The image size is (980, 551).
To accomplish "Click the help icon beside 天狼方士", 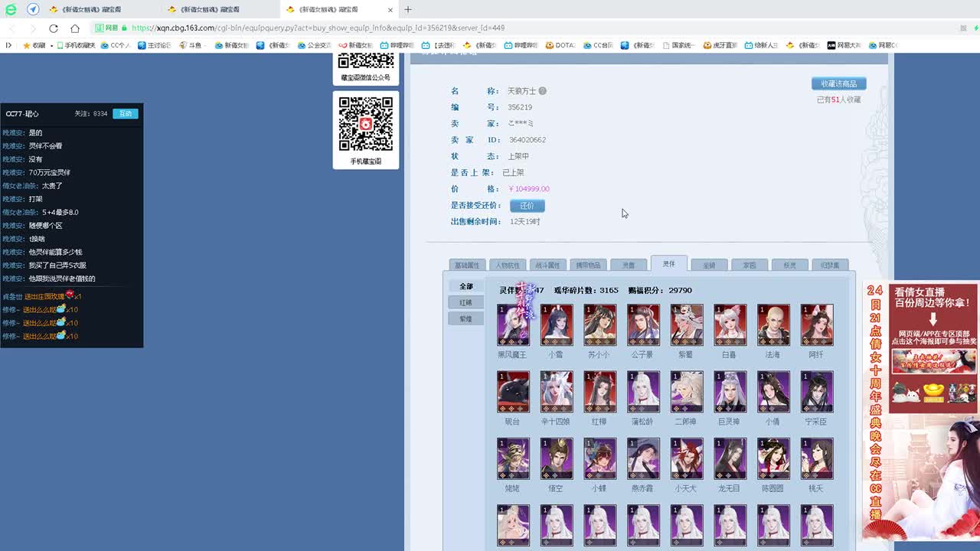I will coord(542,91).
